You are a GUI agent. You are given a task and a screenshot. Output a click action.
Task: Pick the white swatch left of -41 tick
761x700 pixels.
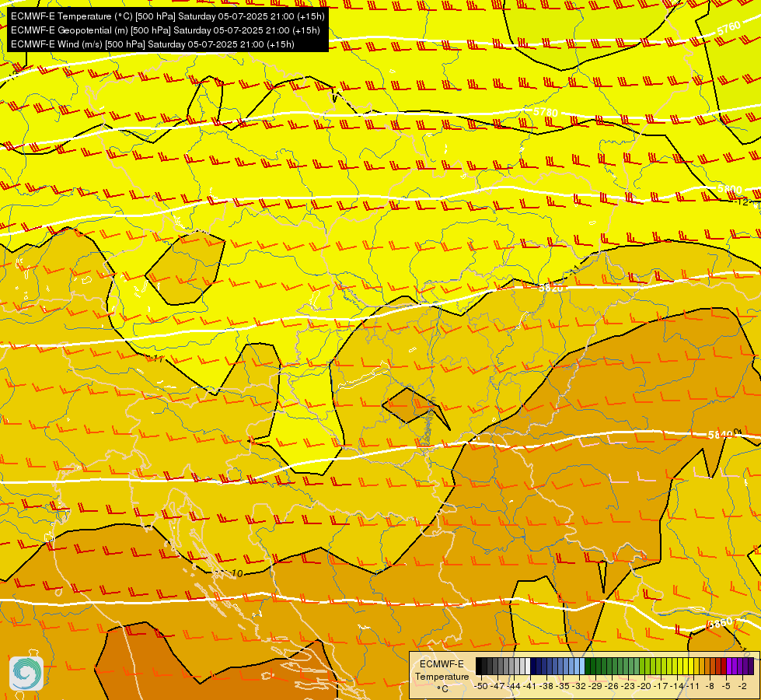(x=528, y=666)
